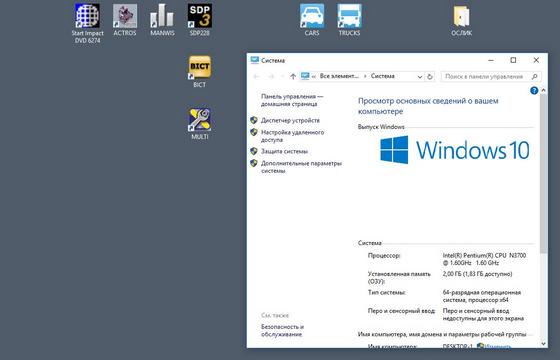Minimize the Система window
The height and width of the screenshot is (360, 560).
tap(491, 60)
